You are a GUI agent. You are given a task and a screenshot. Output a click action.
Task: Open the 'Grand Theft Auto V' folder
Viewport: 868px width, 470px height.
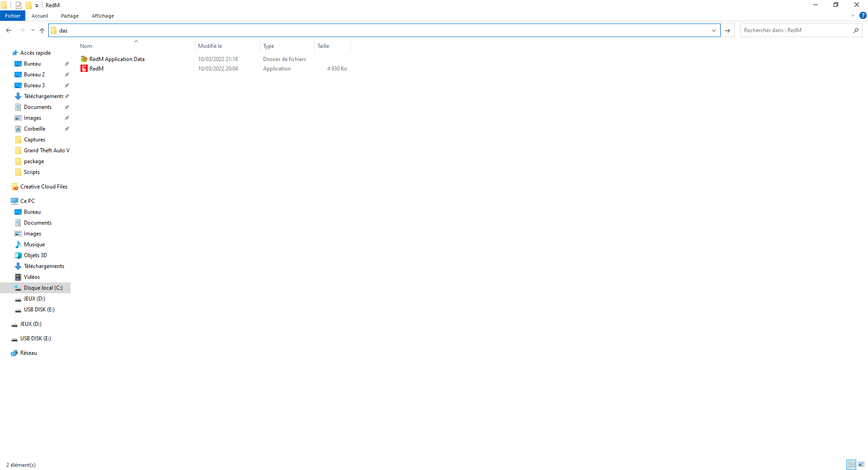tap(47, 150)
